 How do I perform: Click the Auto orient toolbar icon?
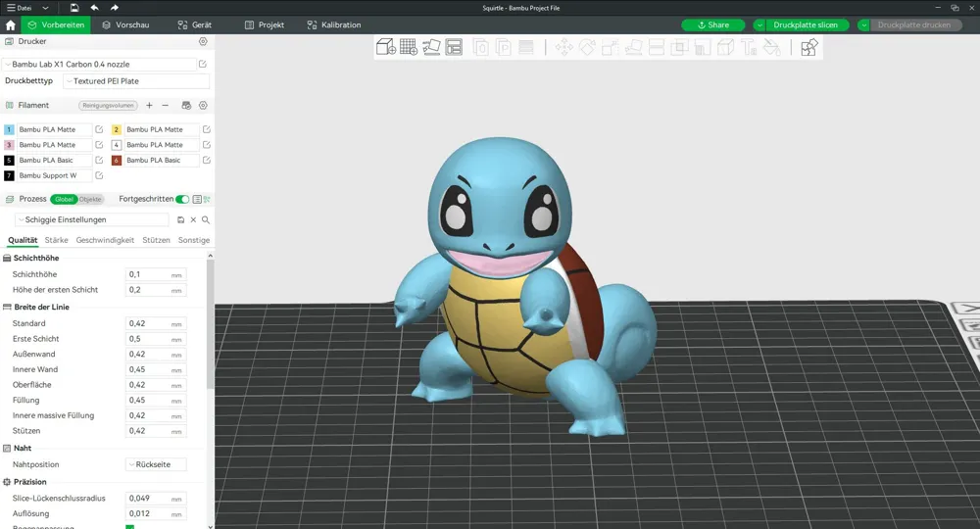431,47
